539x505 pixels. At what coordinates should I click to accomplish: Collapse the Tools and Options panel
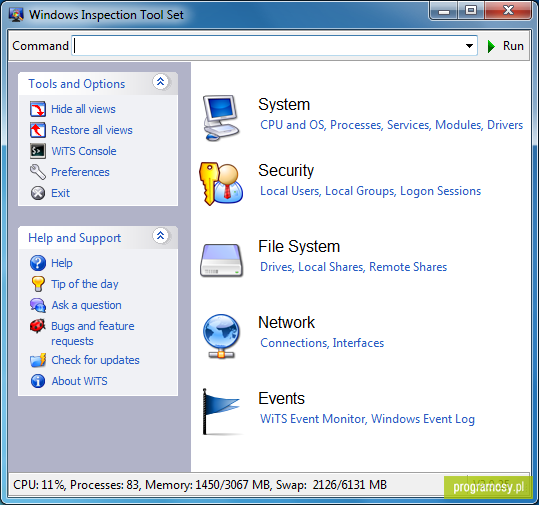[160, 82]
